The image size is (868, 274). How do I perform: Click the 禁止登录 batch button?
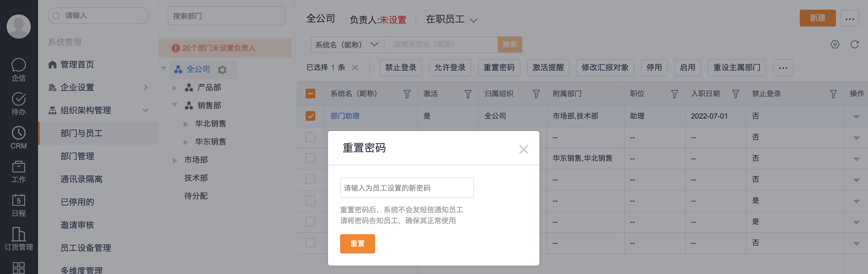[401, 68]
